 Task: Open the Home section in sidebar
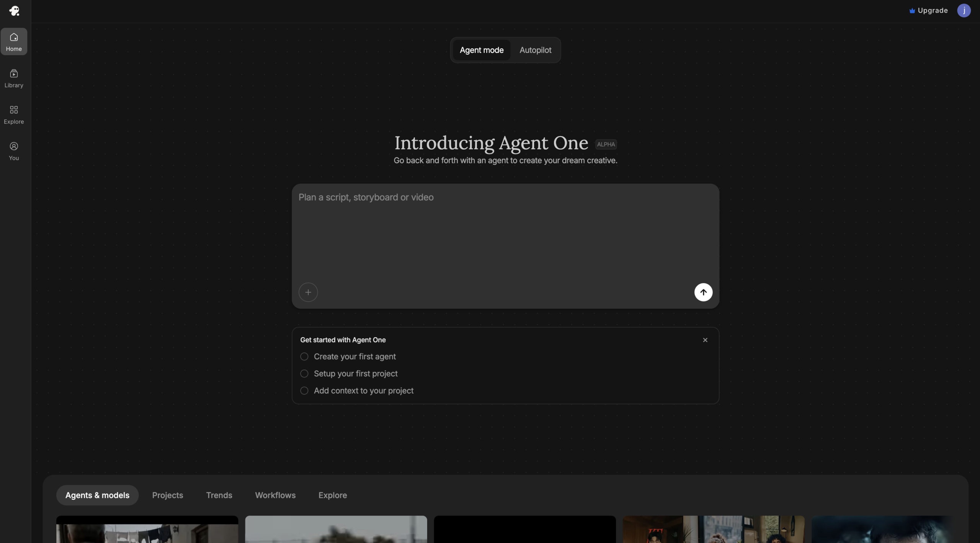point(14,41)
